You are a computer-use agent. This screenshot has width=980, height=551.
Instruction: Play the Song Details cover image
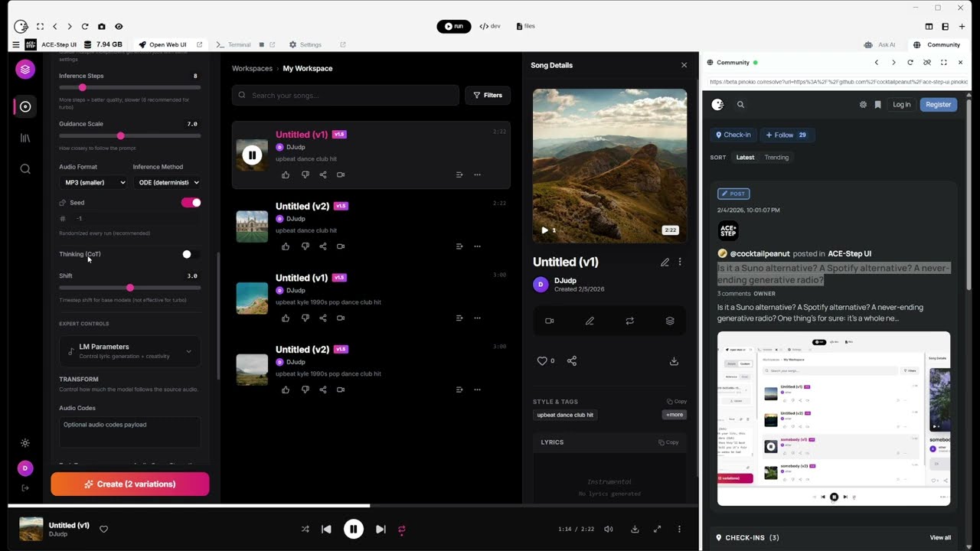(544, 230)
